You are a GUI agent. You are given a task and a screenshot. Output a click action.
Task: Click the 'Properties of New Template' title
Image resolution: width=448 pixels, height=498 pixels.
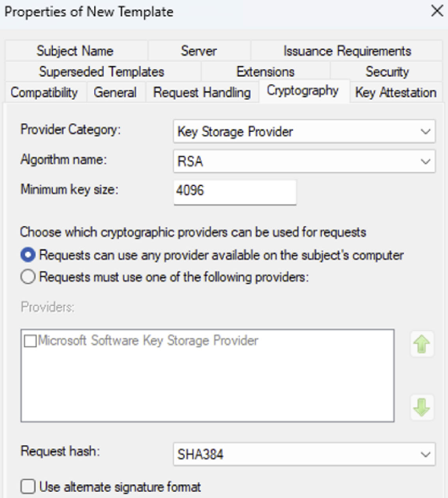89,11
